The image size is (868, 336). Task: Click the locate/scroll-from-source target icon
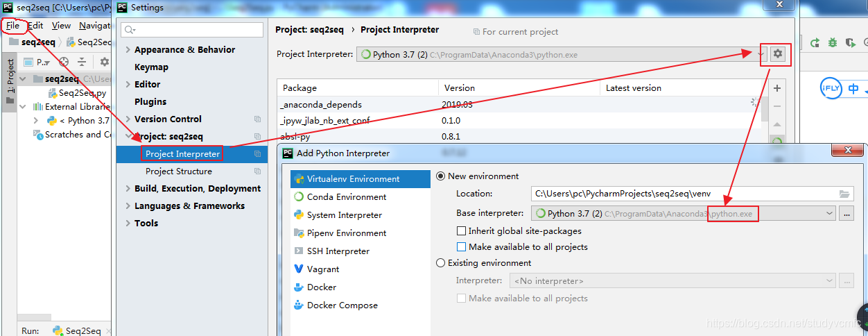click(x=64, y=62)
